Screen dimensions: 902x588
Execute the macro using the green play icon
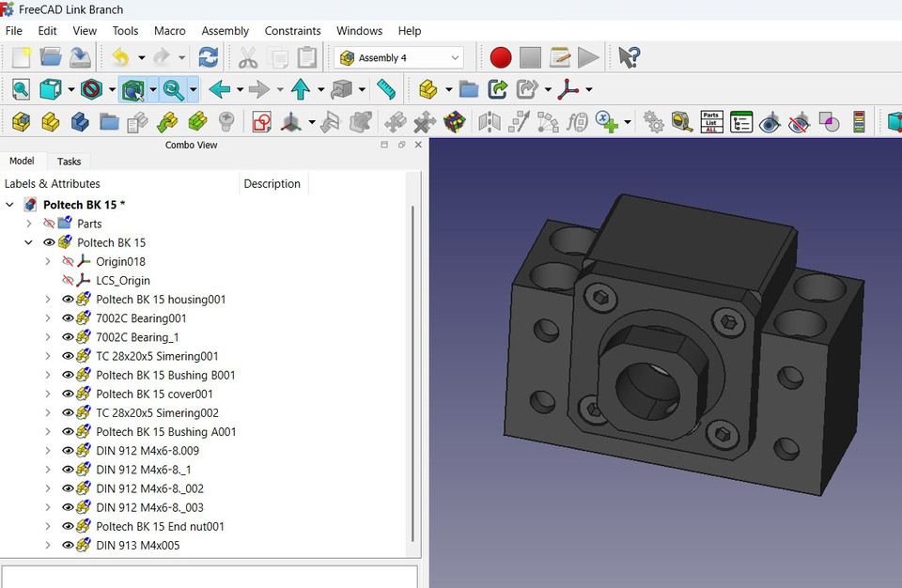(x=590, y=57)
